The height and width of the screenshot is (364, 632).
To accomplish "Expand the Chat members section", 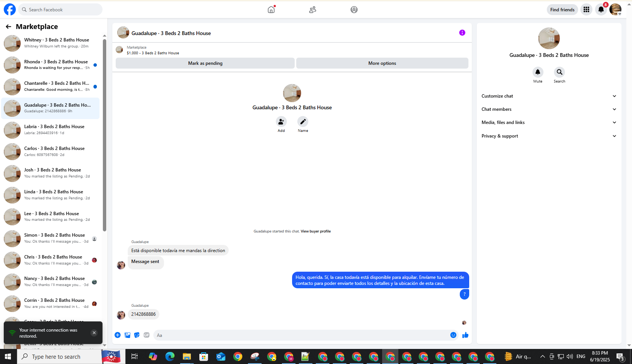I will click(x=549, y=109).
